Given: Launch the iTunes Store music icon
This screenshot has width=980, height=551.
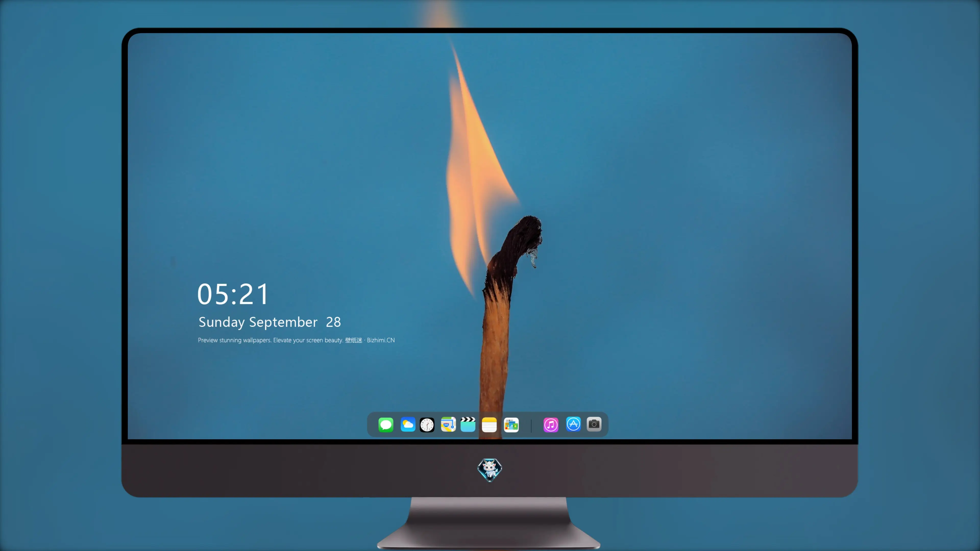Looking at the screenshot, I should [551, 424].
